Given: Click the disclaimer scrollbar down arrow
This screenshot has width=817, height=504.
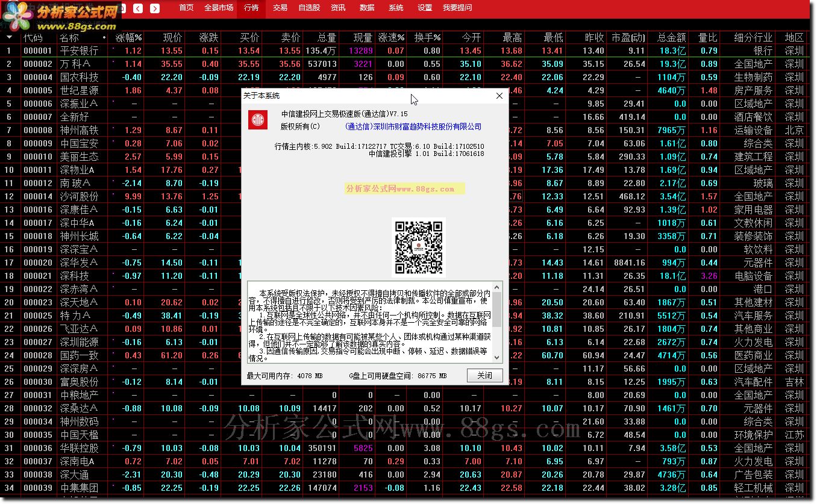Looking at the screenshot, I should click(497, 356).
